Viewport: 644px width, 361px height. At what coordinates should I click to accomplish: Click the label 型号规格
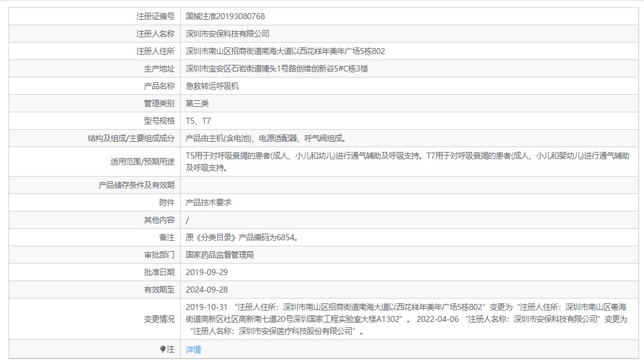click(159, 121)
